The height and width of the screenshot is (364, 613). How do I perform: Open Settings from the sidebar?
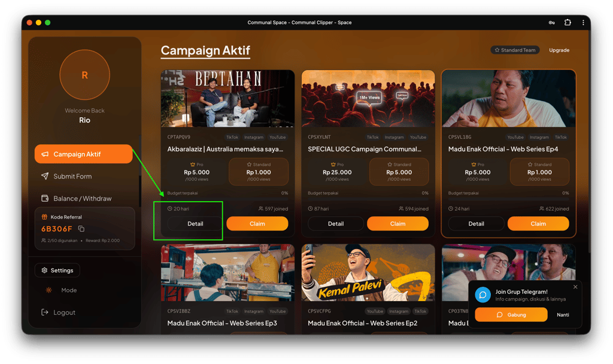(57, 270)
